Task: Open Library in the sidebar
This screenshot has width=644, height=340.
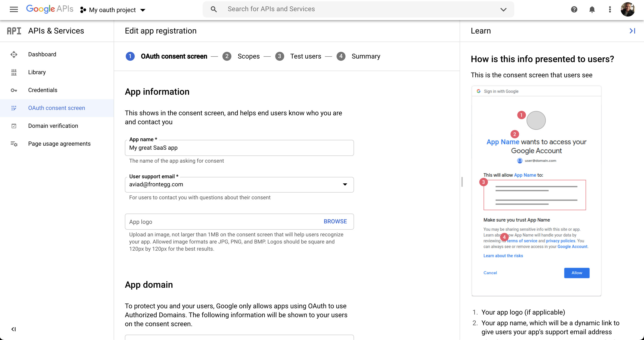Action: point(37,72)
